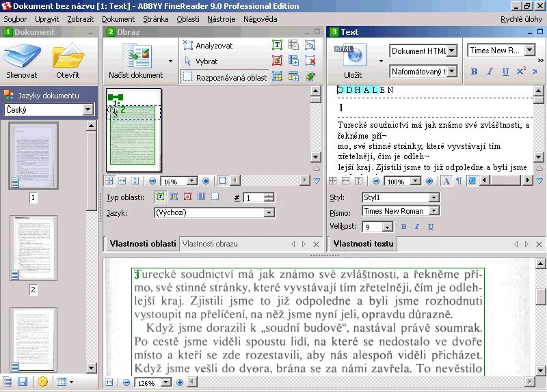Screen dimensions: 547x392
Task: Click the eraser image edit tool
Action: (x=310, y=76)
